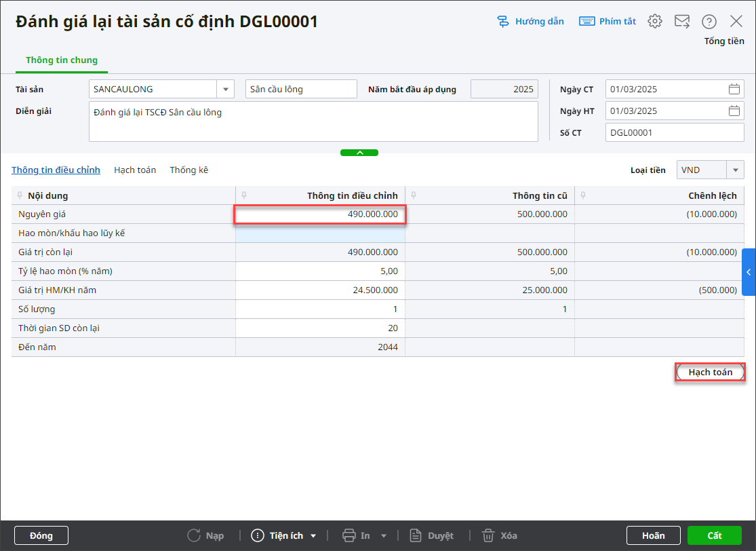
Task: Click the In print icon
Action: [349, 535]
